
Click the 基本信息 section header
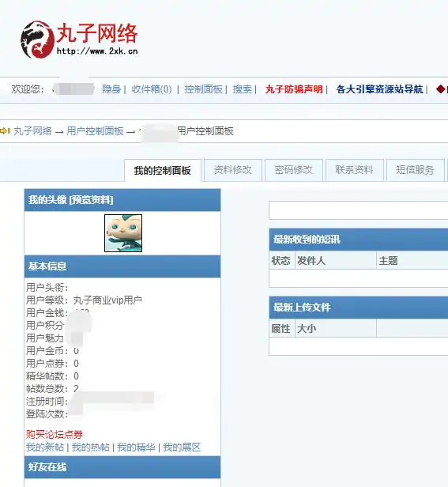[122, 266]
